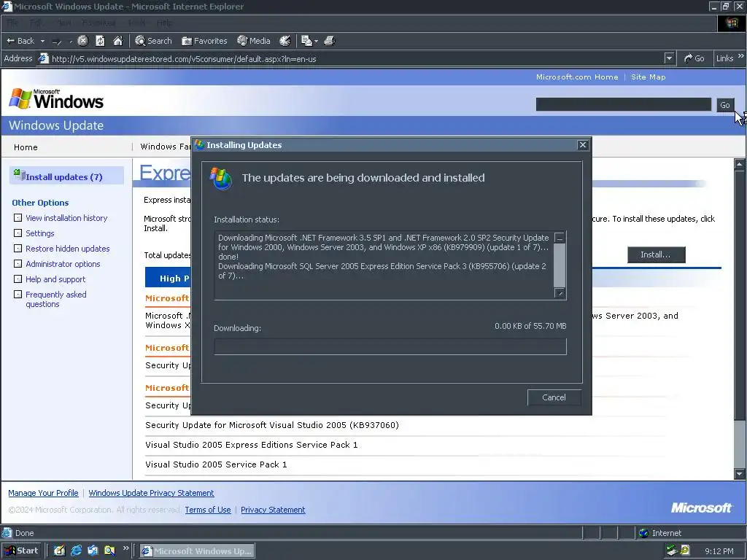Cancel the update installation

pos(554,397)
